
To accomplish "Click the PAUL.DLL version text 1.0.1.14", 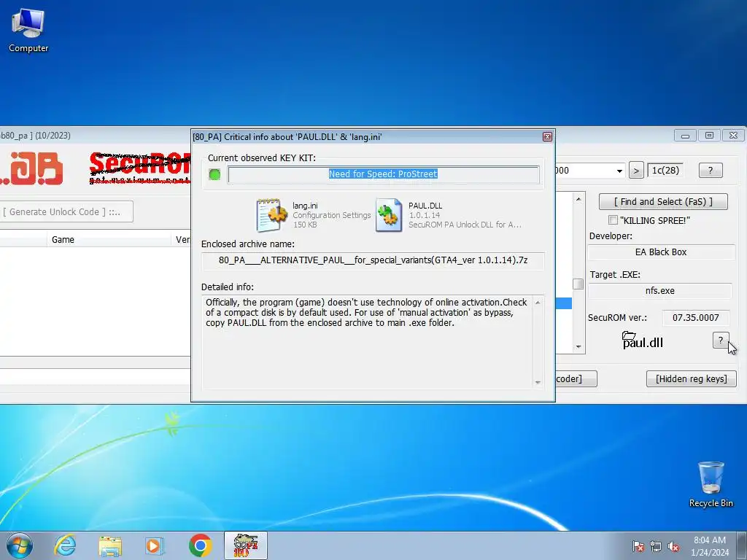I will pyautogui.click(x=424, y=215).
